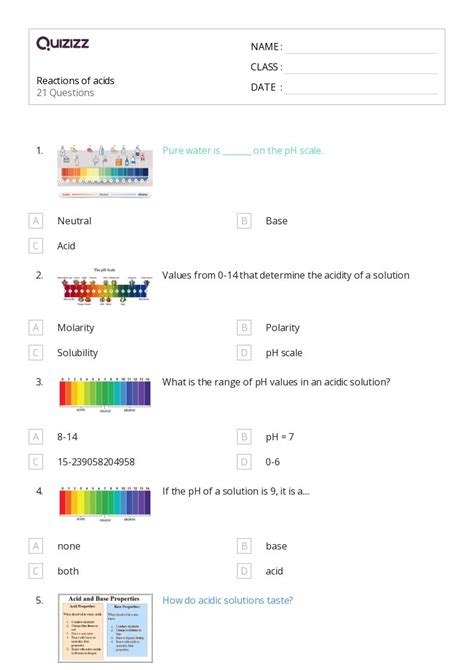Check box B beside lowercase base

coord(244,546)
